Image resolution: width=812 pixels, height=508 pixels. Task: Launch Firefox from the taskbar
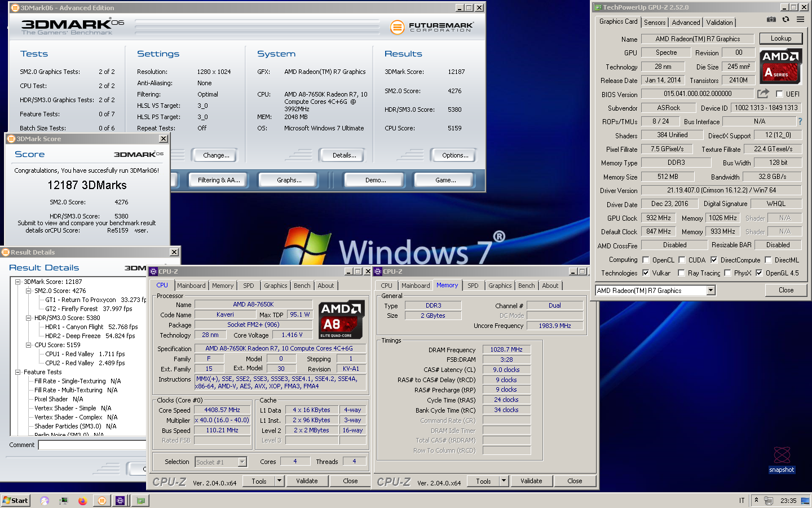[x=82, y=500]
